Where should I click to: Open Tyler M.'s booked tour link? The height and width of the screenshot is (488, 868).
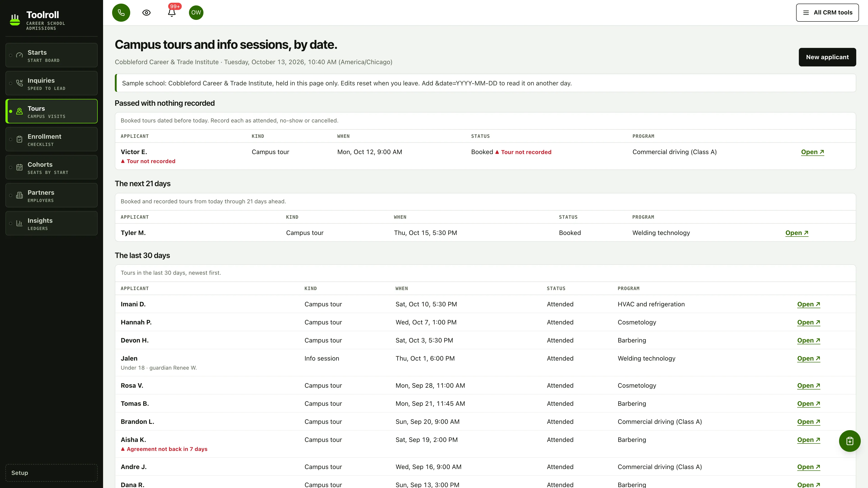click(x=797, y=233)
